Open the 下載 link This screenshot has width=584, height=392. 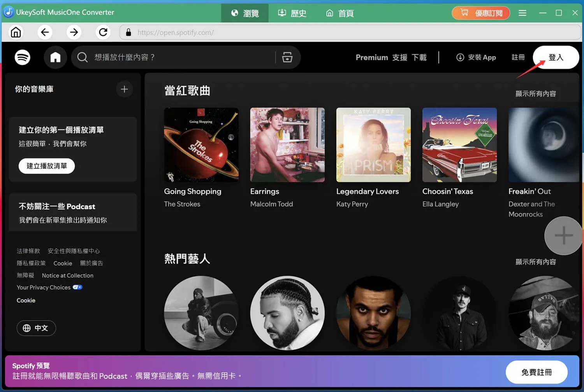click(419, 58)
